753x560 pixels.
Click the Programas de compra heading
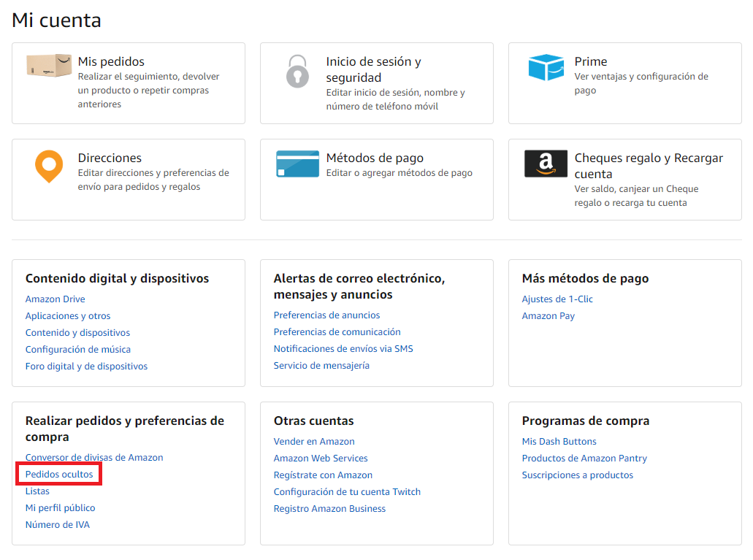[x=586, y=421]
